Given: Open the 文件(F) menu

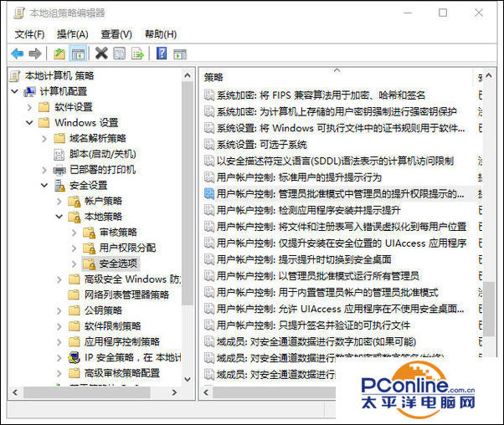Looking at the screenshot, I should tap(29, 34).
